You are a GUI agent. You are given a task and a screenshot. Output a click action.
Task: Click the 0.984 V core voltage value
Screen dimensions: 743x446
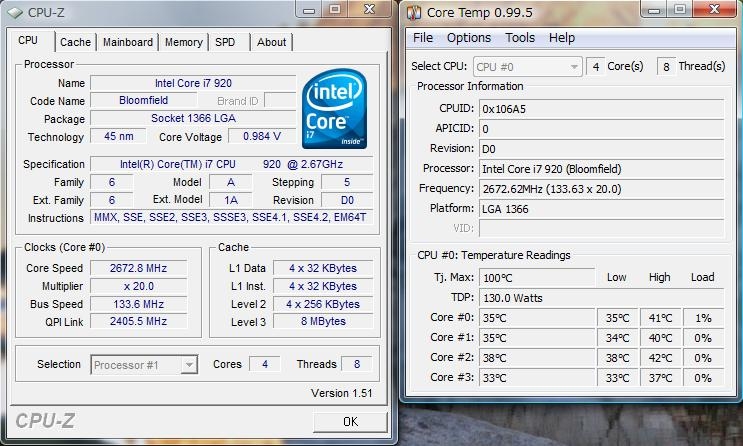262,137
